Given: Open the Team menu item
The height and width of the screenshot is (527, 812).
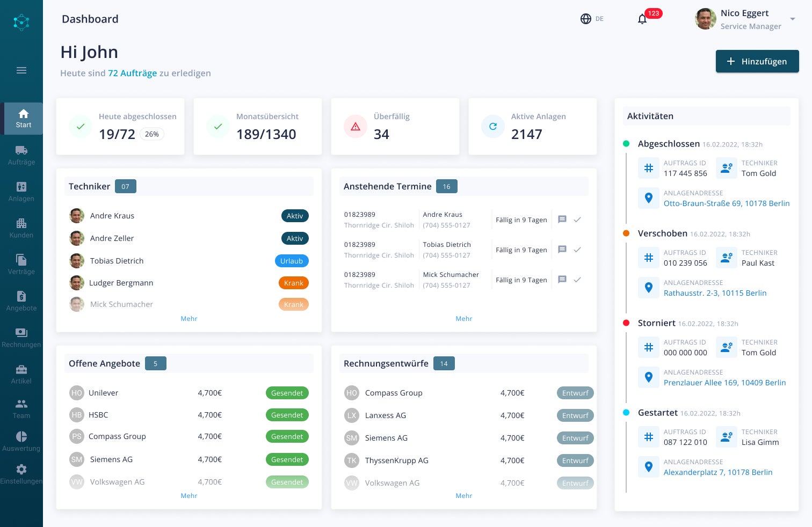Looking at the screenshot, I should (21, 409).
